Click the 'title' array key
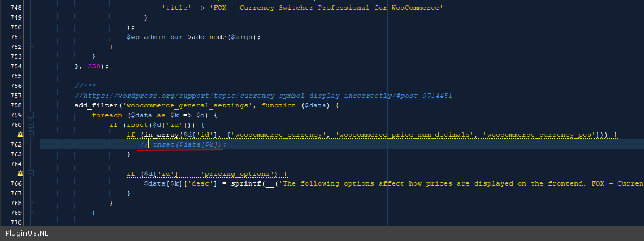Viewport: 644px width, 241px height. tap(176, 8)
